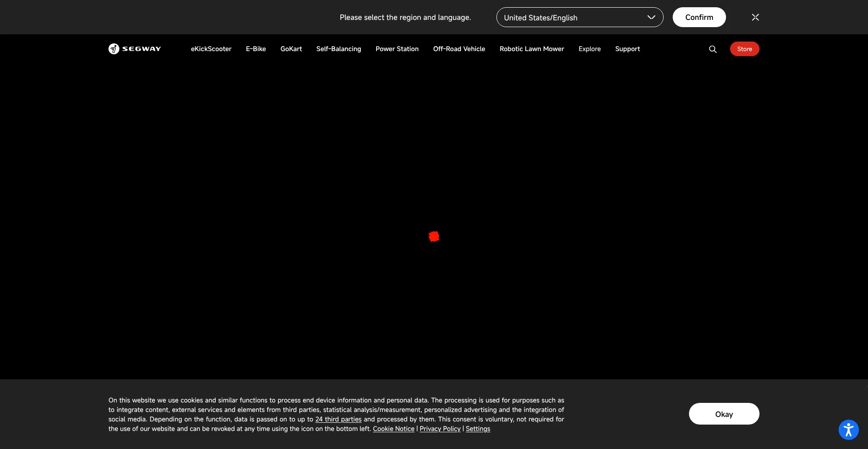This screenshot has height=449, width=868.
Task: Open the Self-Balancing navigation item
Action: click(x=339, y=49)
